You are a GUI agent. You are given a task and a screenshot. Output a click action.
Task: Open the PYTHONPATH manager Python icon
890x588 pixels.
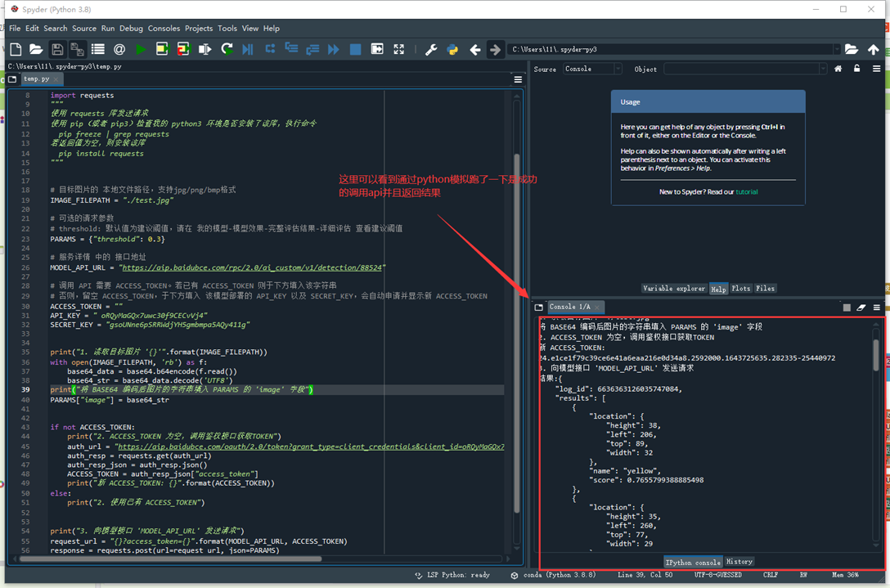(x=451, y=49)
